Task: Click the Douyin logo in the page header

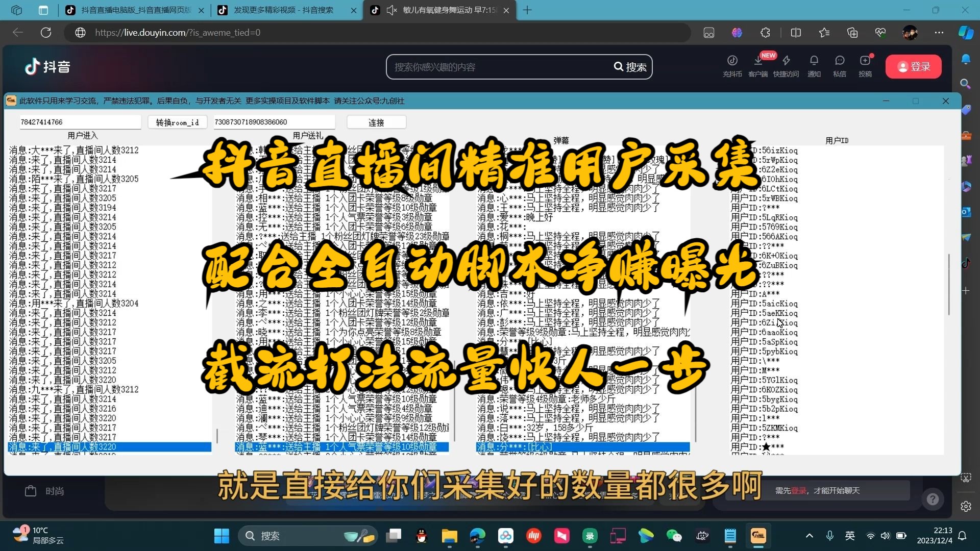Action: click(47, 66)
